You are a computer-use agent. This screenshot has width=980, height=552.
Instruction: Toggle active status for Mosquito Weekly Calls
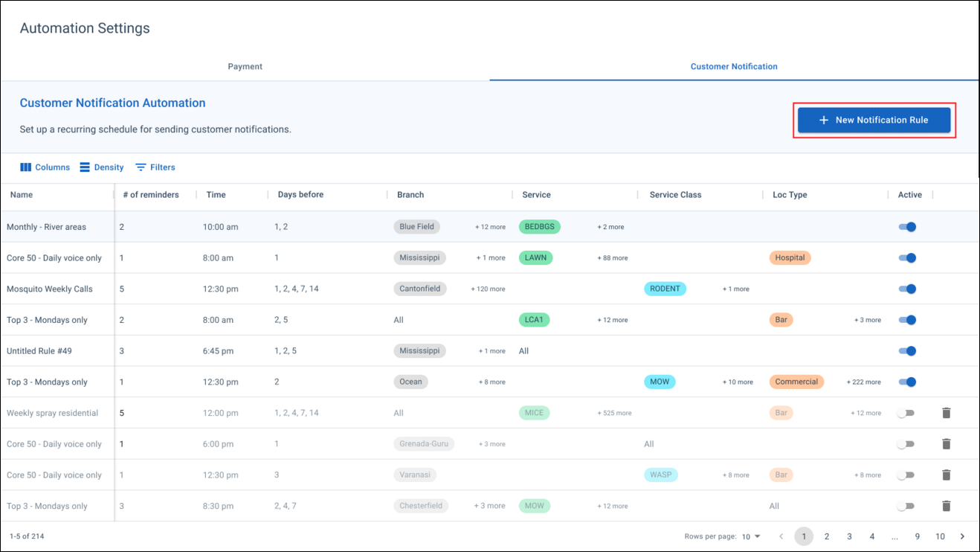907,289
